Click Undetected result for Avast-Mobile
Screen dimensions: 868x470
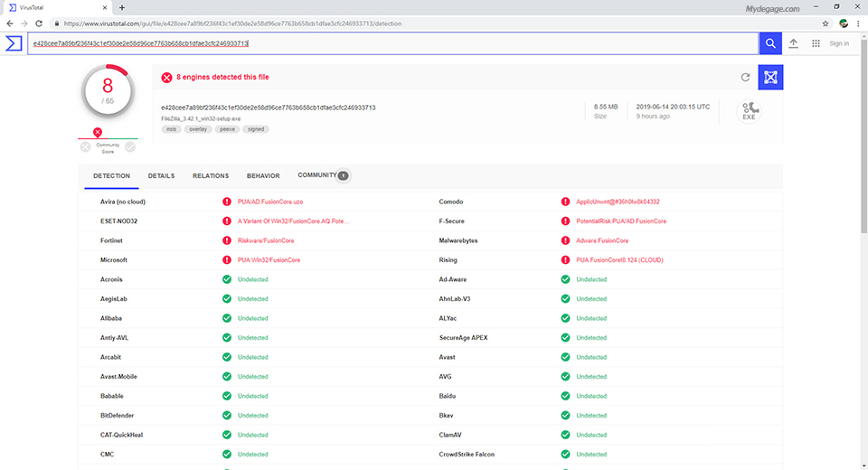click(x=253, y=376)
